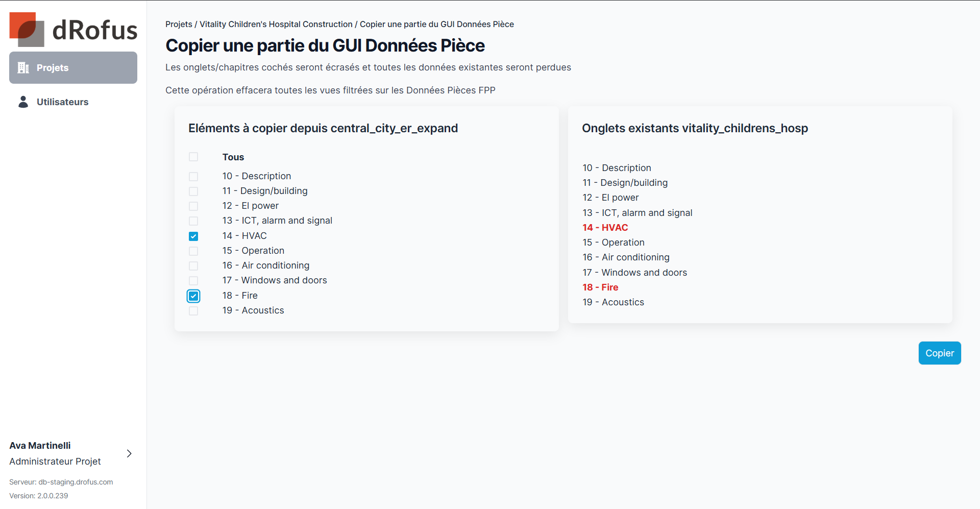The width and height of the screenshot is (980, 509).
Task: Enable the 10 - Description checkbox
Action: pos(193,177)
